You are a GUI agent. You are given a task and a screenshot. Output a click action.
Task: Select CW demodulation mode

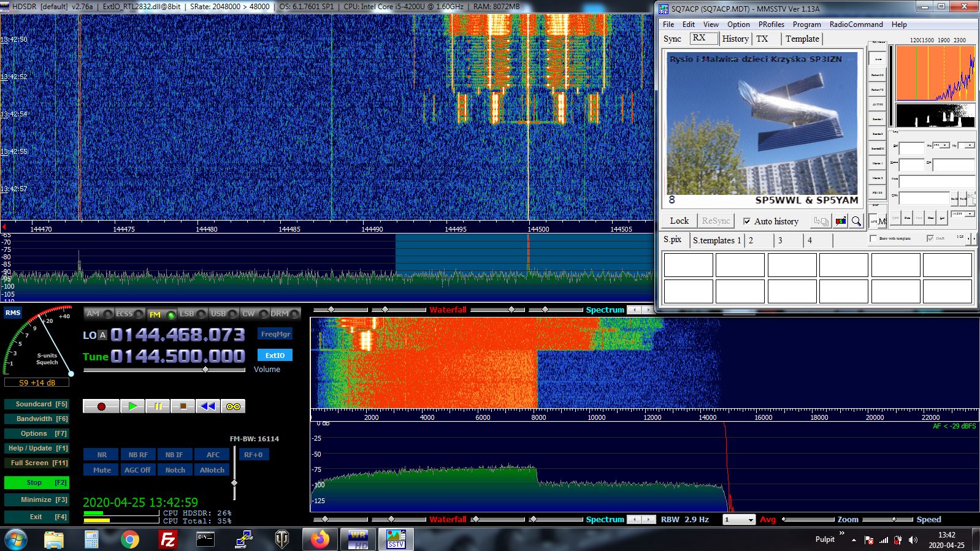point(255,314)
